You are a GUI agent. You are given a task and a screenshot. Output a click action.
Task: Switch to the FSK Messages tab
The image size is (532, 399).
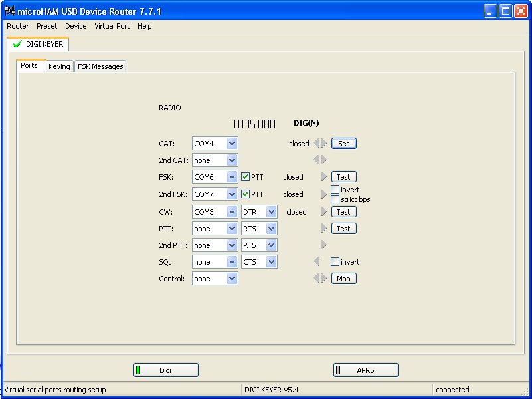coord(100,66)
